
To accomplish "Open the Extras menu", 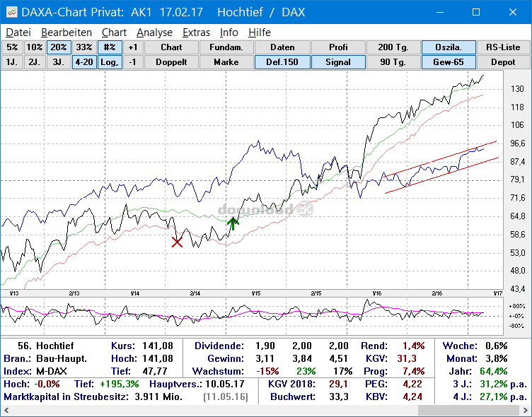I will click(x=196, y=33).
